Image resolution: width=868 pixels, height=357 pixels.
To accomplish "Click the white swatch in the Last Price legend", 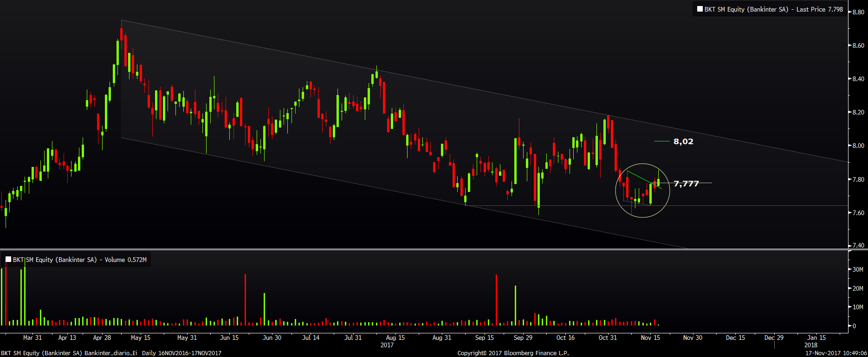I will [700, 9].
